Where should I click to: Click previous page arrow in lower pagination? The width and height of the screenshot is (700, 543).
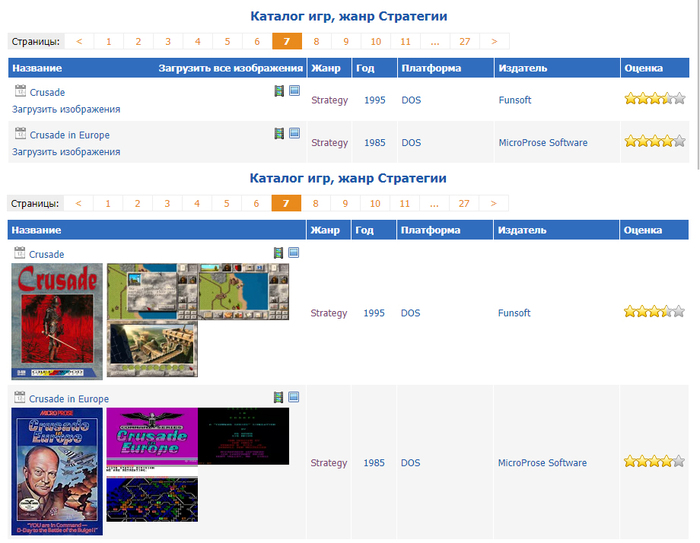click(78, 204)
